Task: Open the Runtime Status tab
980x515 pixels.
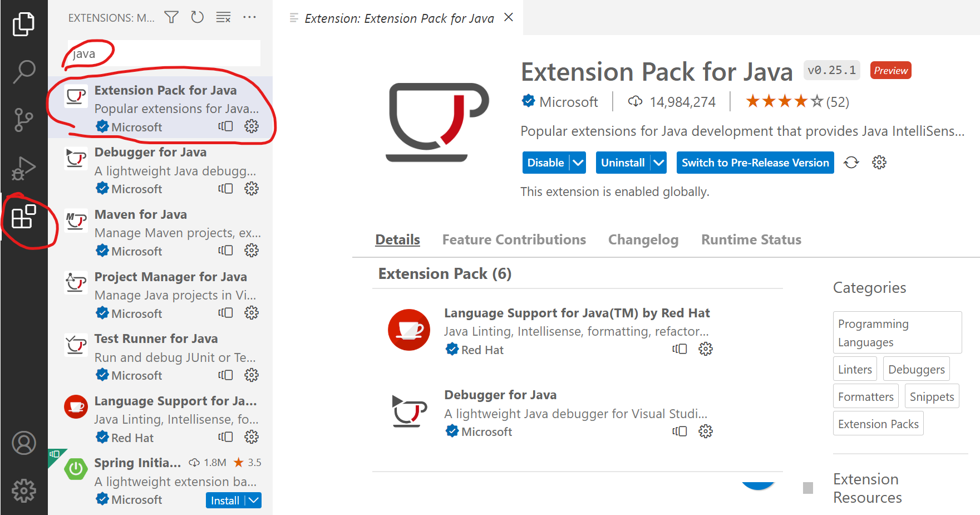Action: [x=751, y=240]
